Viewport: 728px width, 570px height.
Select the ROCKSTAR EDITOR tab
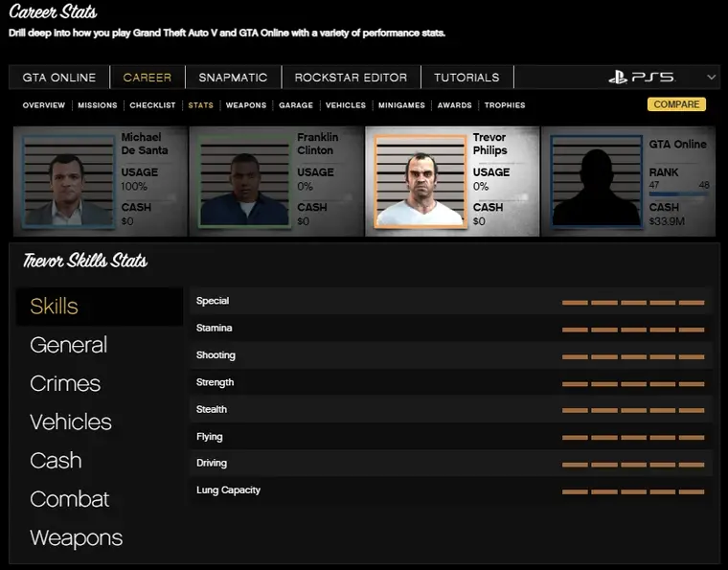(x=351, y=78)
